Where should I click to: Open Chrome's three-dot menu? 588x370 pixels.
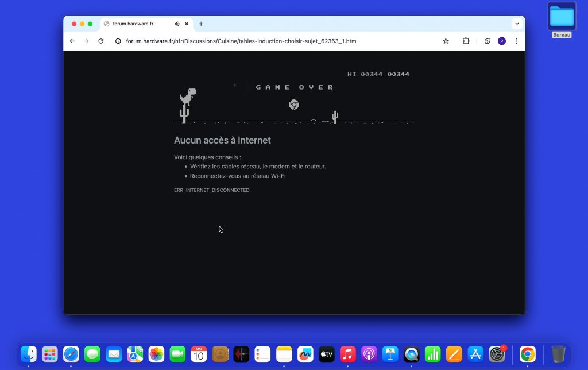[x=516, y=41]
